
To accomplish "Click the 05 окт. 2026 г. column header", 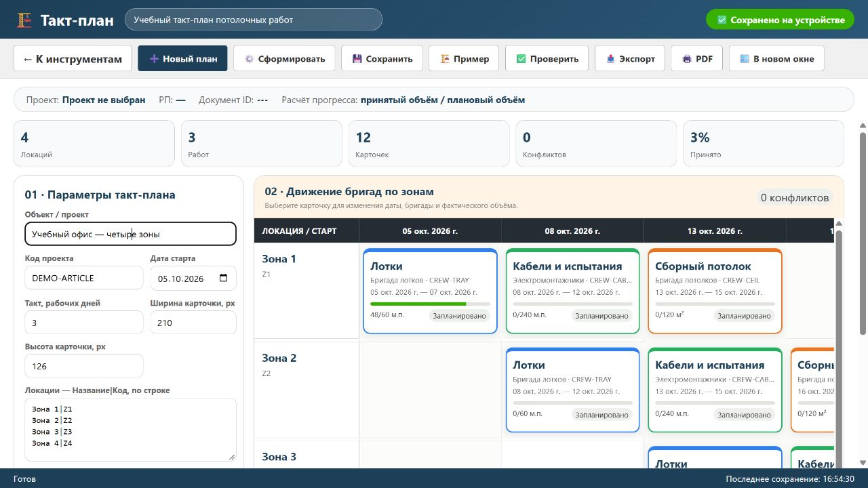I will 430,230.
